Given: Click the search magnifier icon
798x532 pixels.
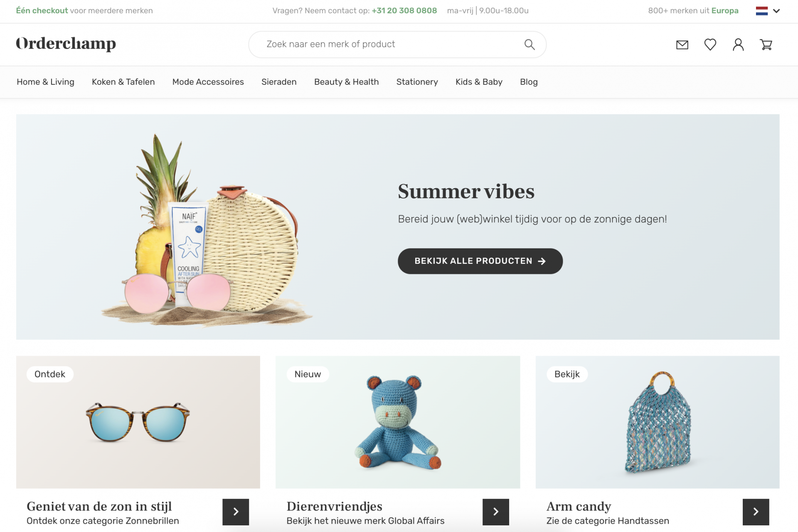Looking at the screenshot, I should 530,44.
